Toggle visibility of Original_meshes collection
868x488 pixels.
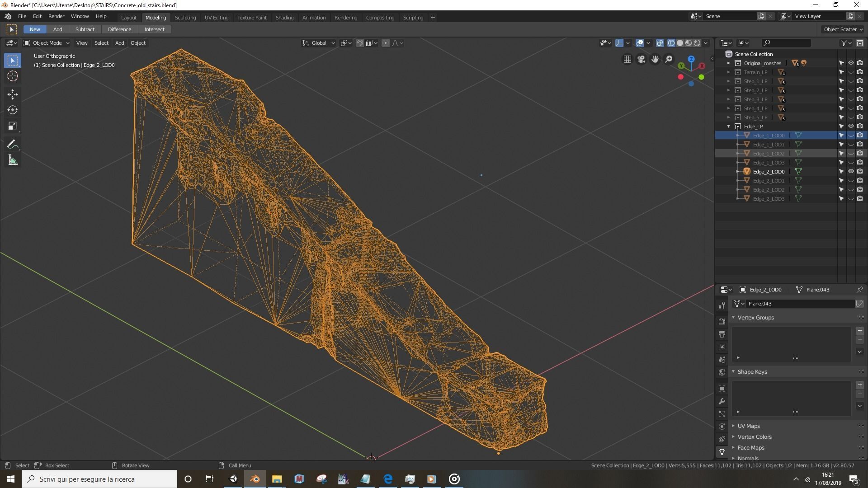pyautogui.click(x=850, y=63)
